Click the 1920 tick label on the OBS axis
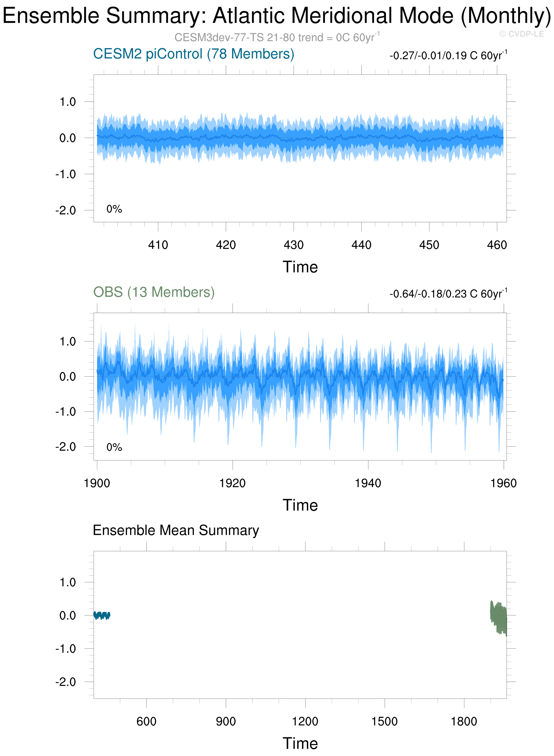 pyautogui.click(x=232, y=483)
